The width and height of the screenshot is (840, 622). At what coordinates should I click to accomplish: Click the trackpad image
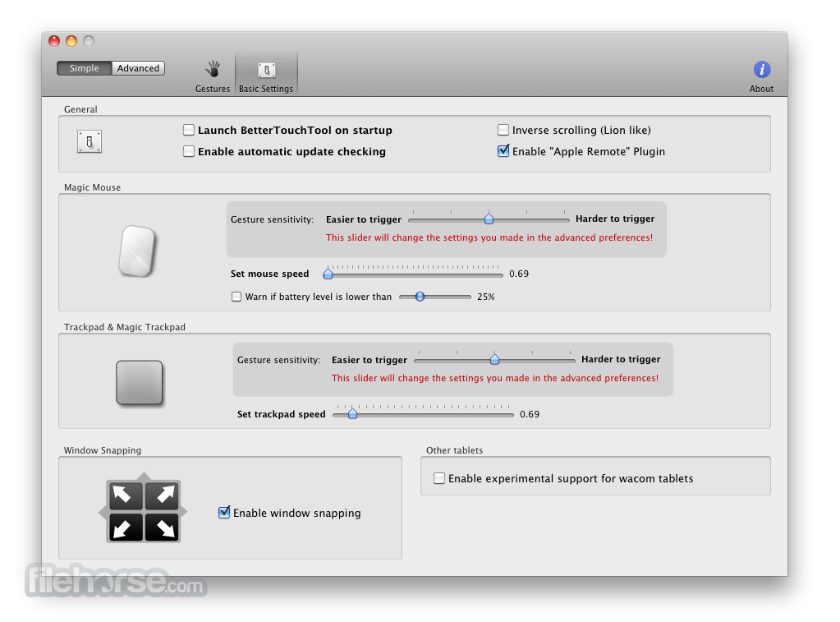pos(140,382)
